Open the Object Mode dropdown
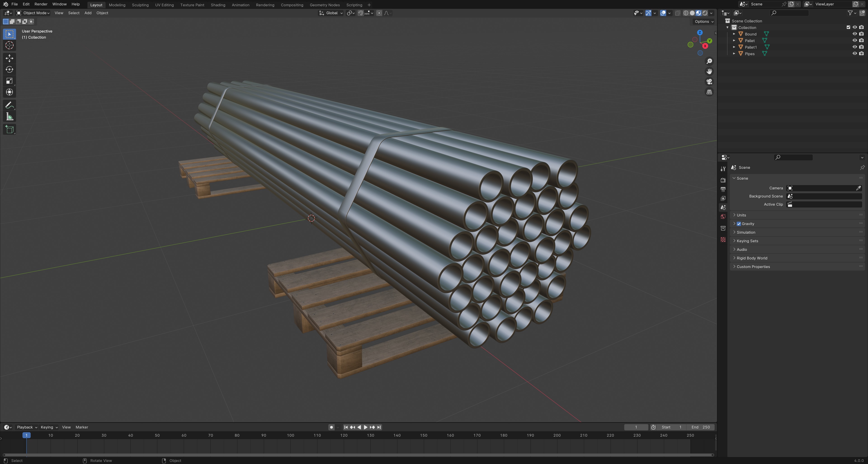The height and width of the screenshot is (464, 868). (33, 13)
